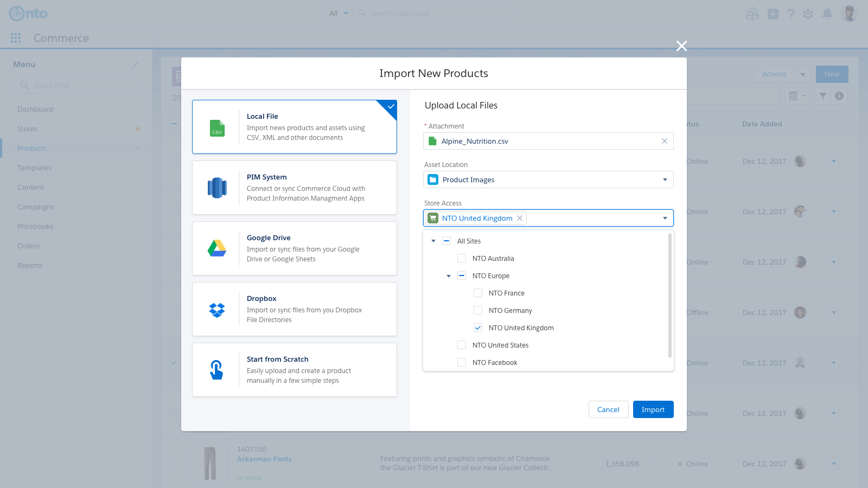Enable the NTO Germany checkbox
The width and height of the screenshot is (868, 488).
pyautogui.click(x=478, y=310)
